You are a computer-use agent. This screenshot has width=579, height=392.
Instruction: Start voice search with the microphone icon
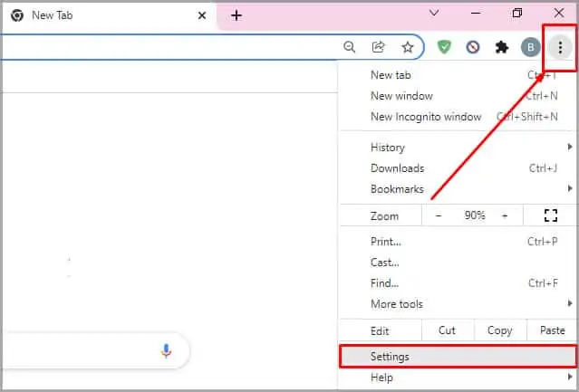166,350
